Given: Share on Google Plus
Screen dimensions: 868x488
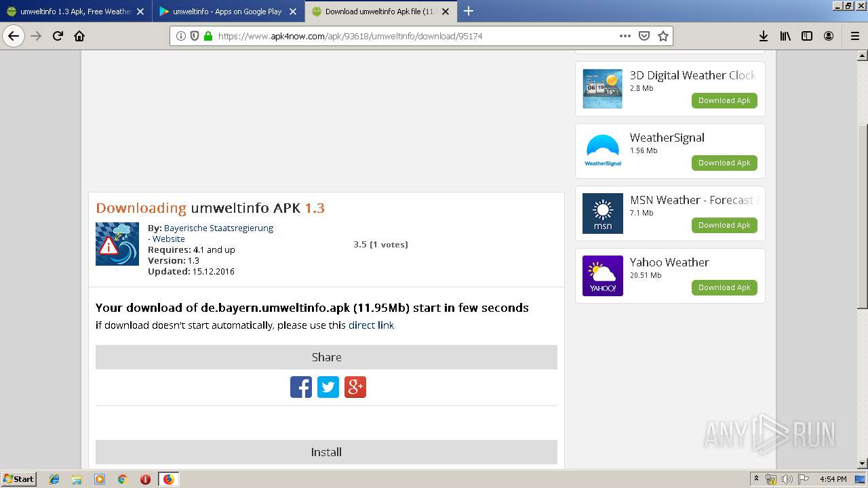Looking at the screenshot, I should point(355,387).
